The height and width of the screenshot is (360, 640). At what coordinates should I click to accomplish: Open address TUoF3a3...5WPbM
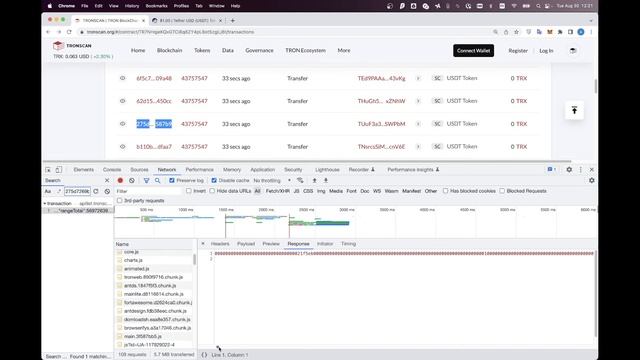coord(382,124)
